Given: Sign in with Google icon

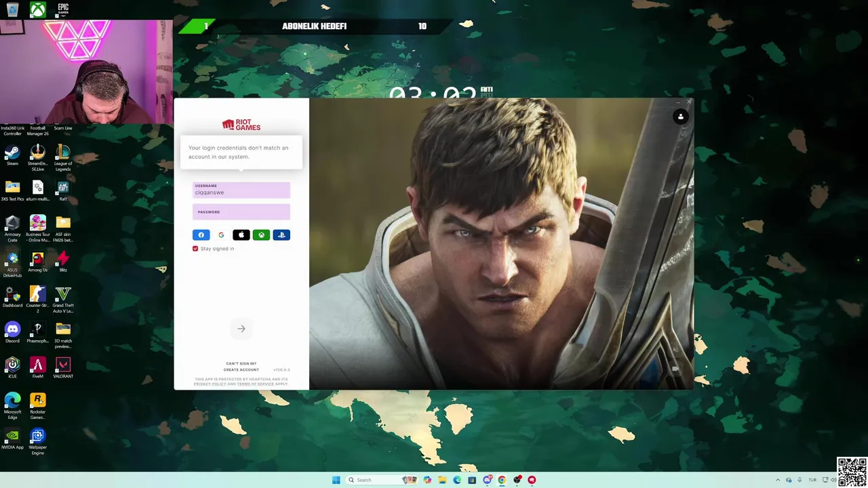Looking at the screenshot, I should click(221, 235).
